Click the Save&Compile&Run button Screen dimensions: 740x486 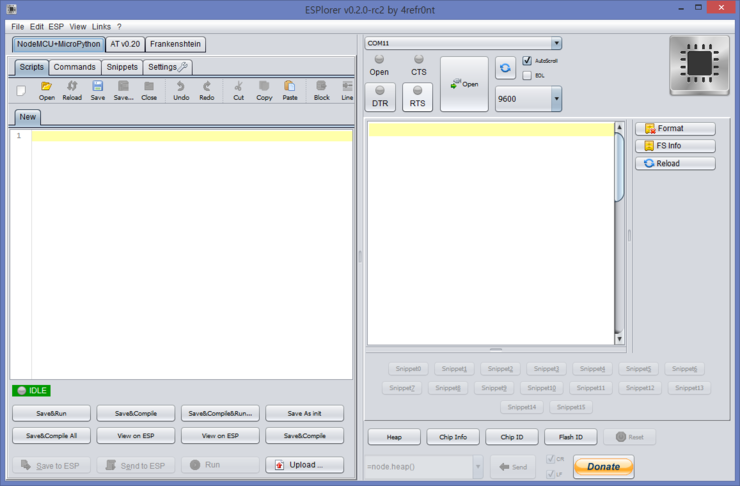[x=220, y=413]
